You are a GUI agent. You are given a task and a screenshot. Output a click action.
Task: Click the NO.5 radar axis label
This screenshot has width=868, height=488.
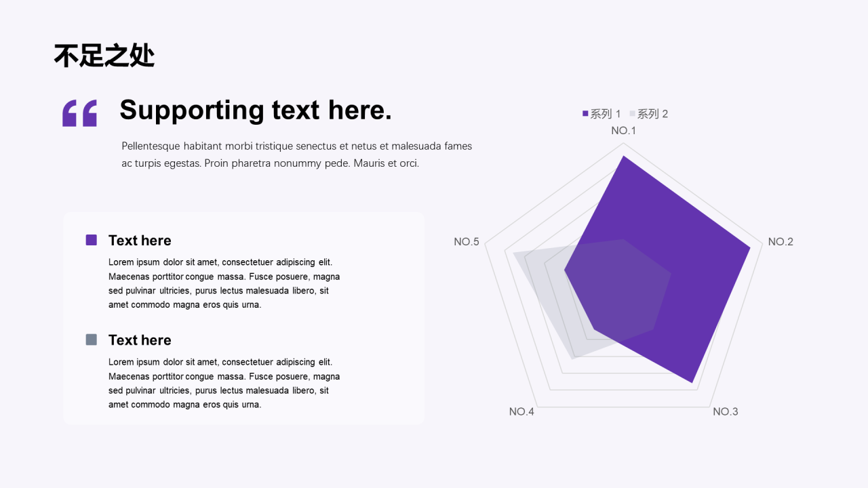[467, 242]
